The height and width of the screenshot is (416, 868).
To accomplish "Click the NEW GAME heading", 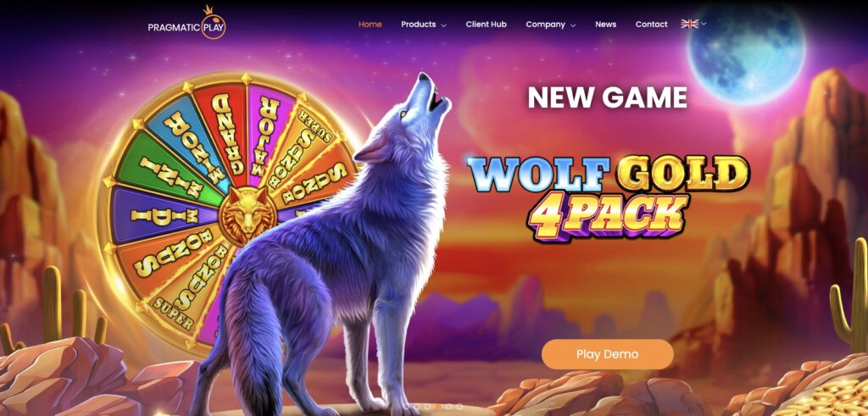I will click(607, 98).
